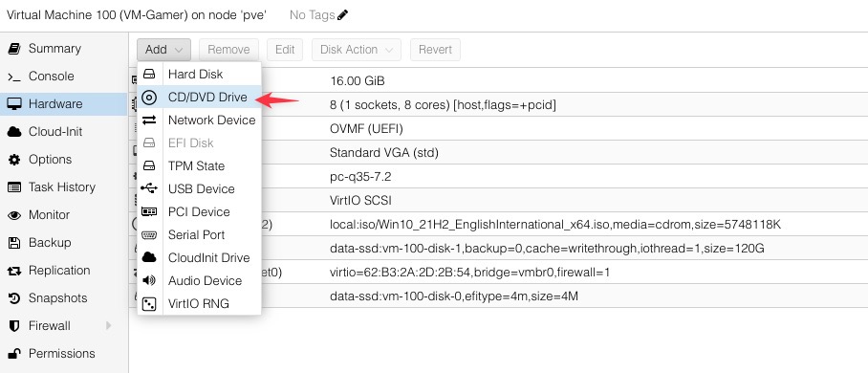Click the USB Device icon
Image resolution: width=868 pixels, height=373 pixels.
click(149, 189)
